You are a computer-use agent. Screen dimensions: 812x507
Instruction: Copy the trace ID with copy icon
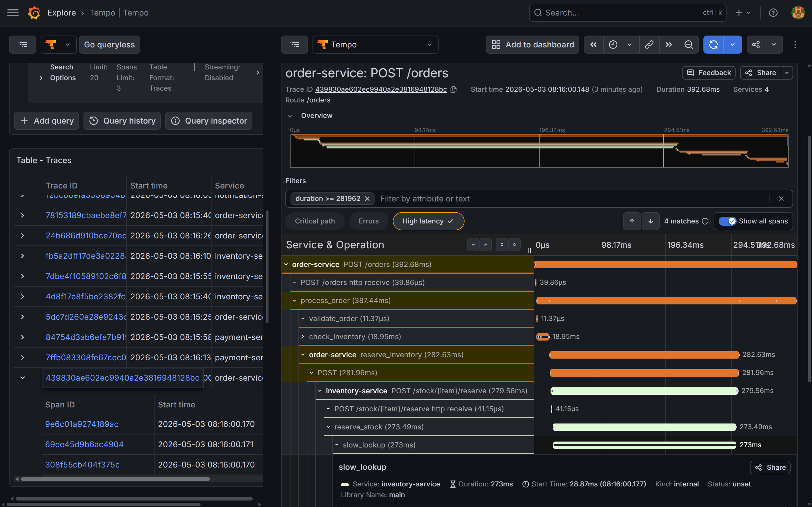[454, 89]
